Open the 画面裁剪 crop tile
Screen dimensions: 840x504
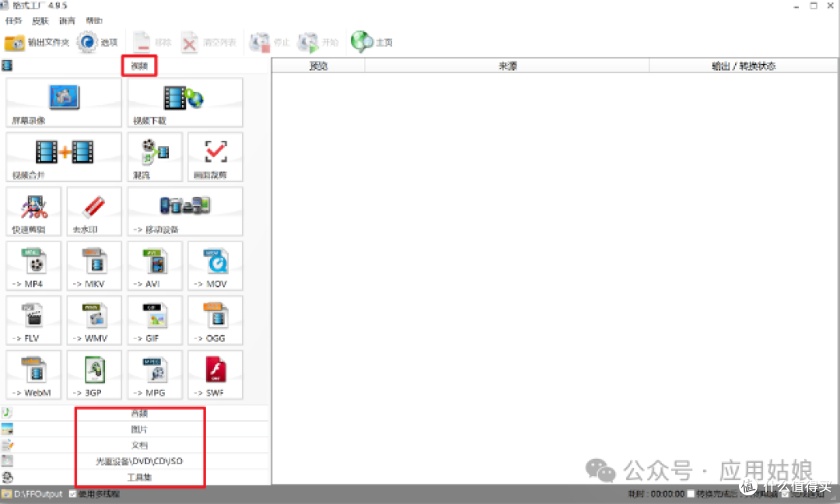215,157
